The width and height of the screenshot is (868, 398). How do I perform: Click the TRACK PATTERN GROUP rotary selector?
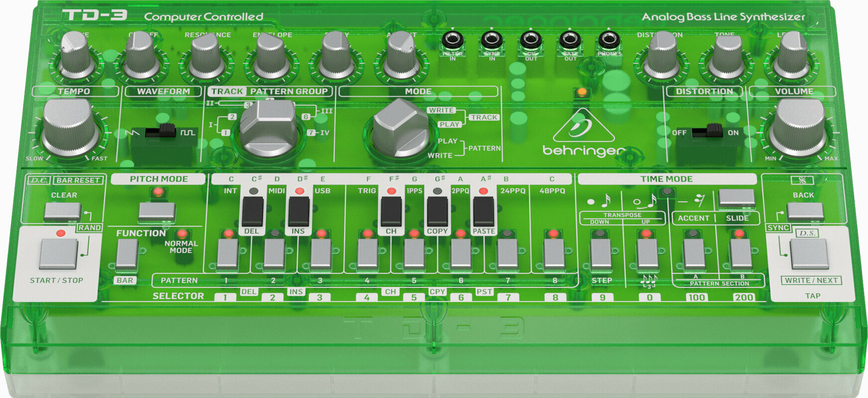pos(268,129)
